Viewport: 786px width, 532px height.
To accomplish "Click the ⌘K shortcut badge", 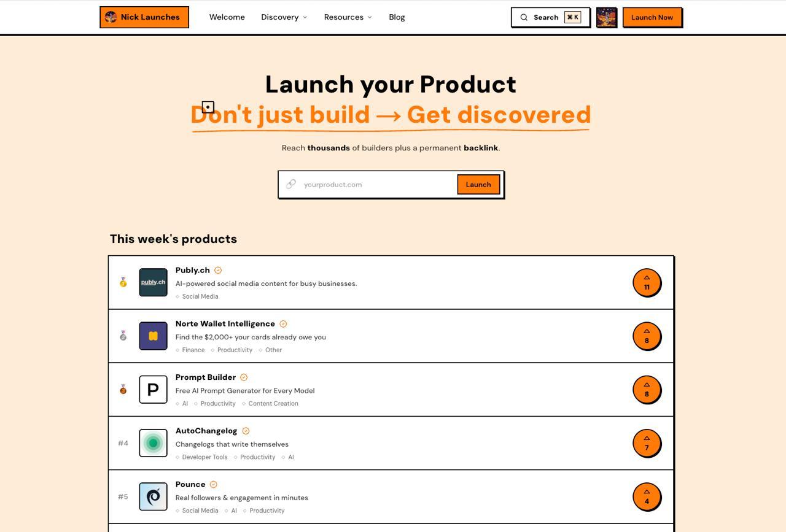I will (x=573, y=17).
